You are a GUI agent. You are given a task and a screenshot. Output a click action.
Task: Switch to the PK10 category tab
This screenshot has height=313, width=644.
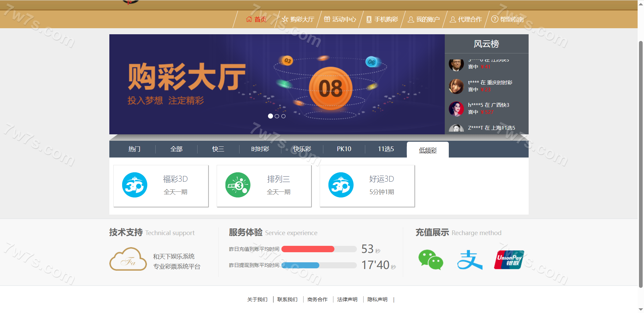click(344, 149)
